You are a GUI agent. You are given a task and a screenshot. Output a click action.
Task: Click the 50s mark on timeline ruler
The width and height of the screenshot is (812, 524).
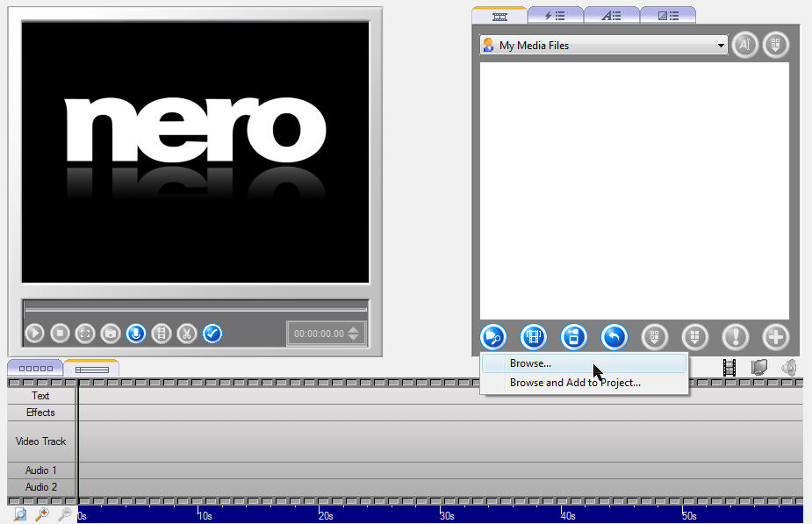tap(690, 516)
